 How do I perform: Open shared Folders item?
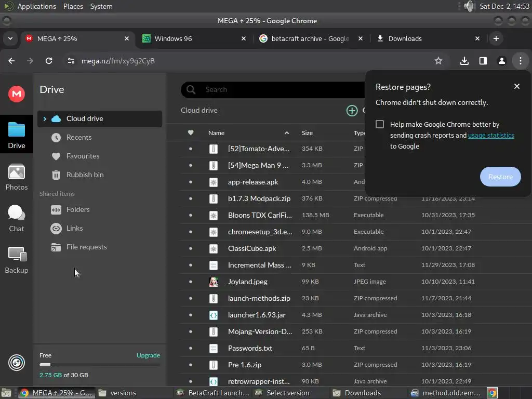(78, 210)
